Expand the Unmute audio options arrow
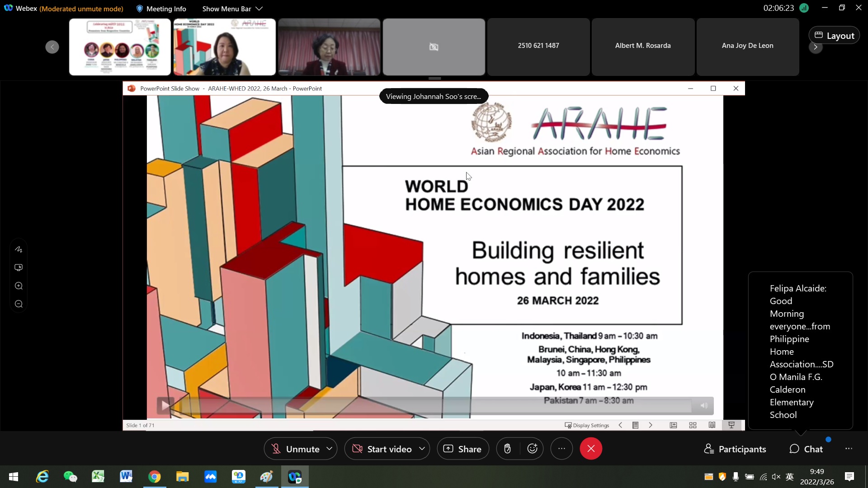The image size is (868, 488). (x=330, y=449)
